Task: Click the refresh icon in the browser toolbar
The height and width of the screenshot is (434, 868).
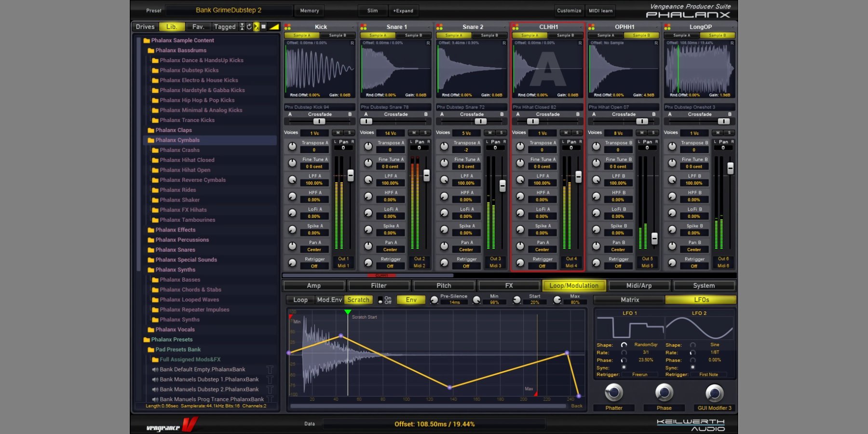Action: [249, 27]
